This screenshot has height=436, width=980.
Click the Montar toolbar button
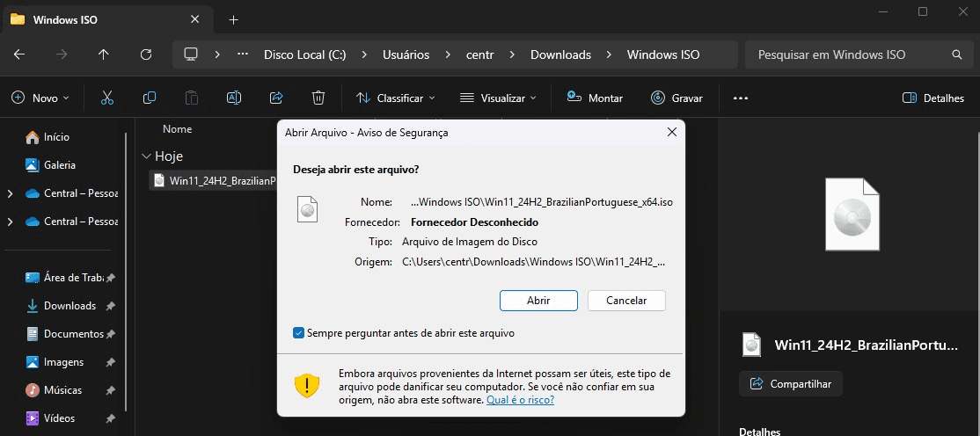tap(595, 98)
